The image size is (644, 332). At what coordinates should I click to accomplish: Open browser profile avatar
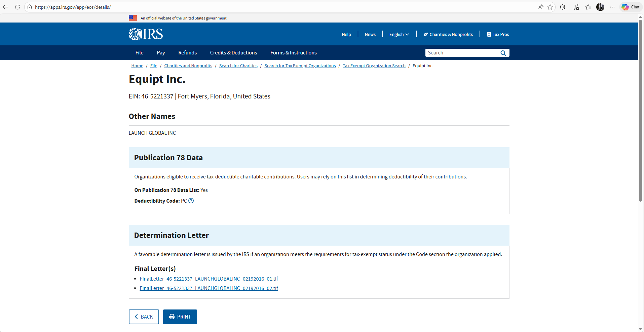point(600,7)
